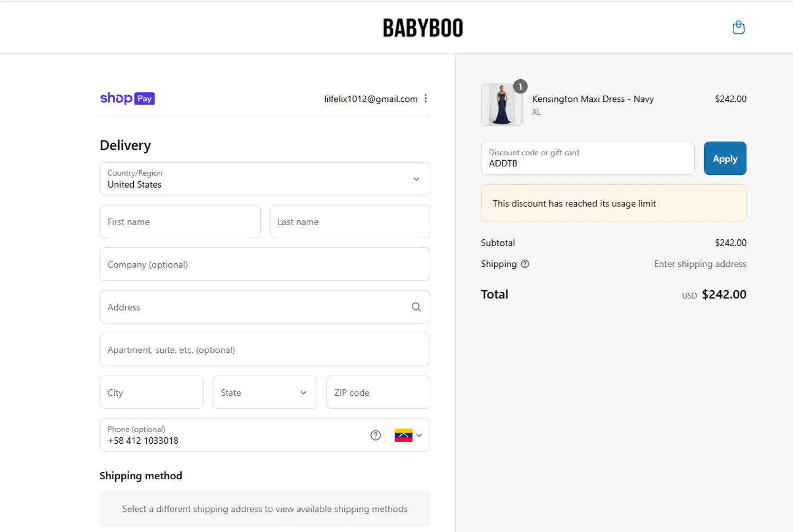Click the Apartment, suite, etc. field
The width and height of the screenshot is (793, 532).
(x=265, y=350)
